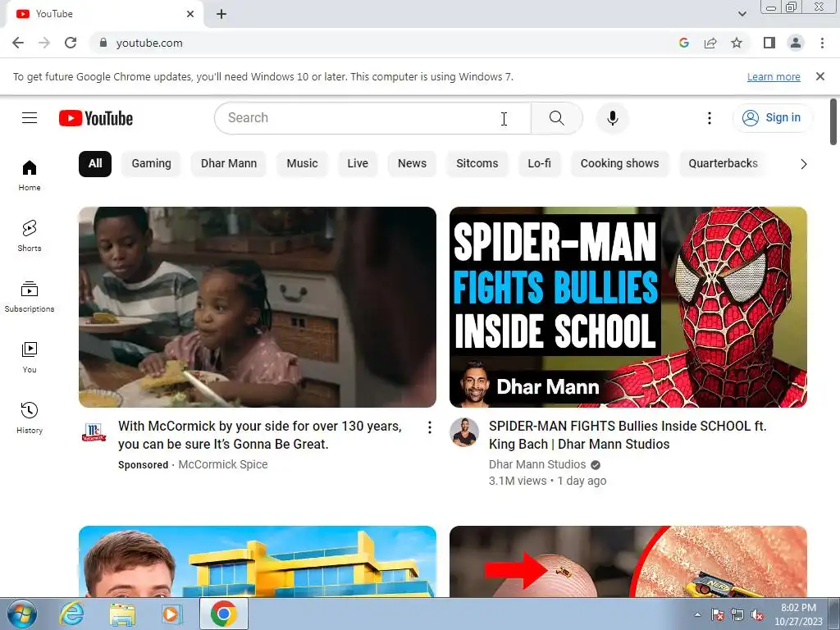840x630 pixels.
Task: Open Subscriptions in sidebar
Action: coord(30,296)
